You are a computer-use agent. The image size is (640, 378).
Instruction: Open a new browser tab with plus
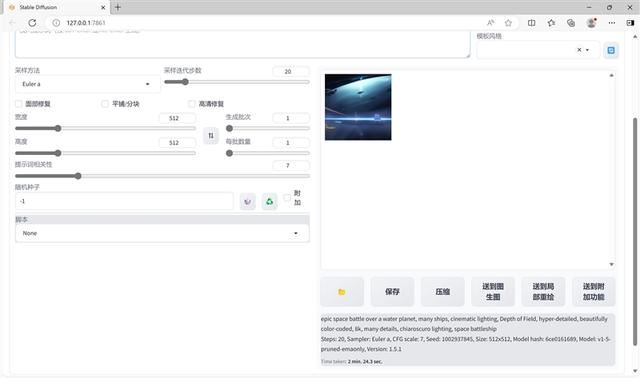[118, 7]
